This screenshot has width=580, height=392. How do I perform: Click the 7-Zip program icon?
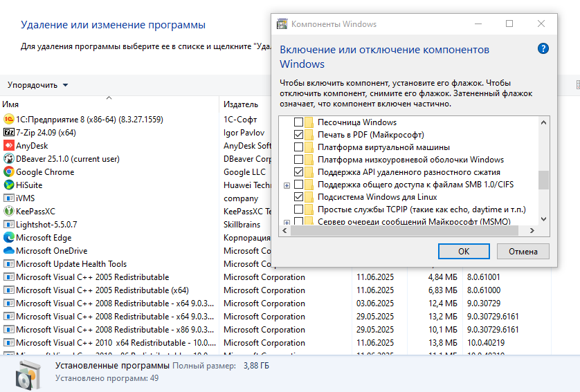tap(9, 132)
